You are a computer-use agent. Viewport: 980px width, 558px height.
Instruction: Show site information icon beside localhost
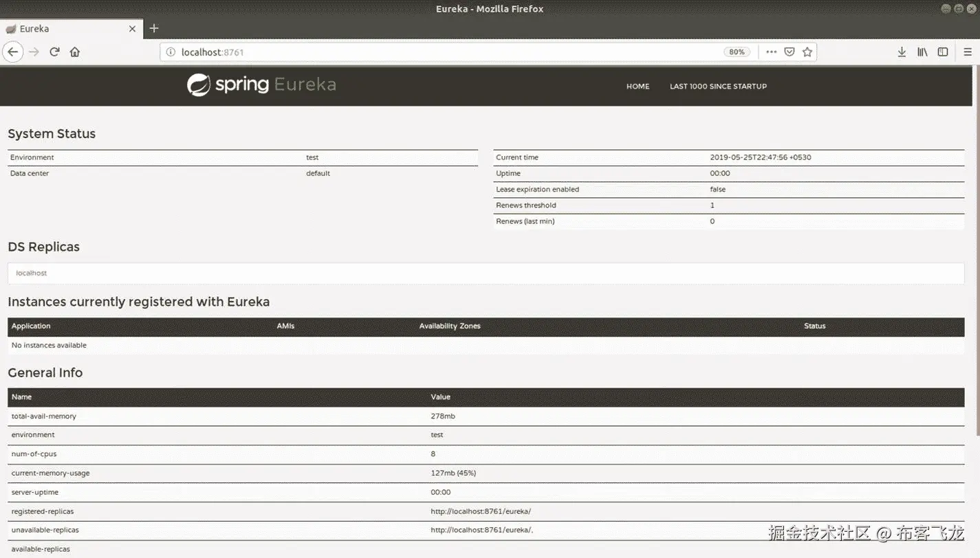(x=171, y=52)
